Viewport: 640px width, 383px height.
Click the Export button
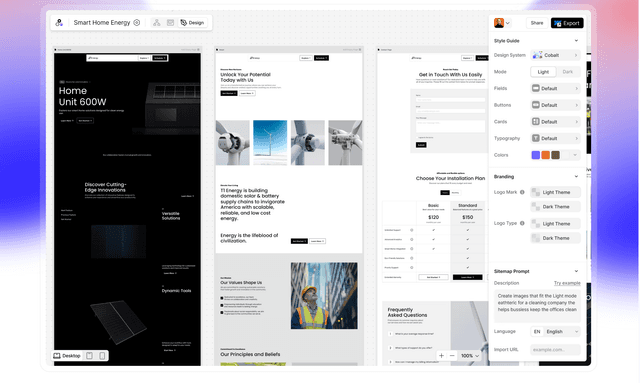pos(567,23)
